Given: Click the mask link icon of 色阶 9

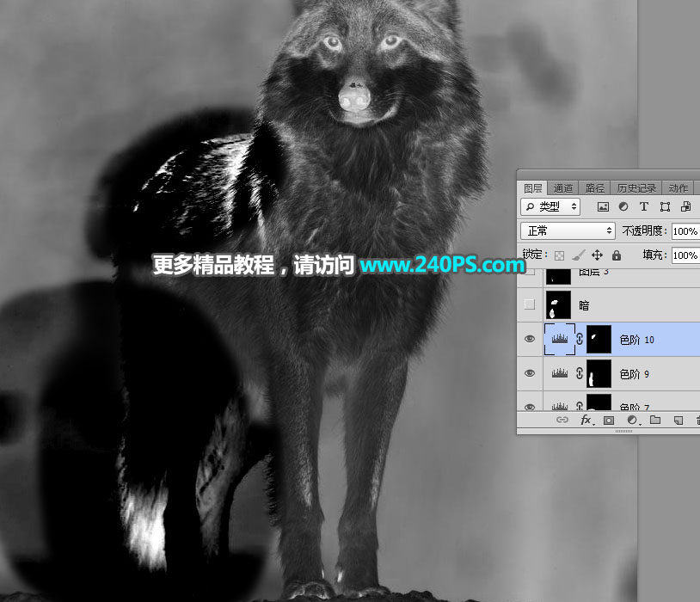Looking at the screenshot, I should click(580, 373).
